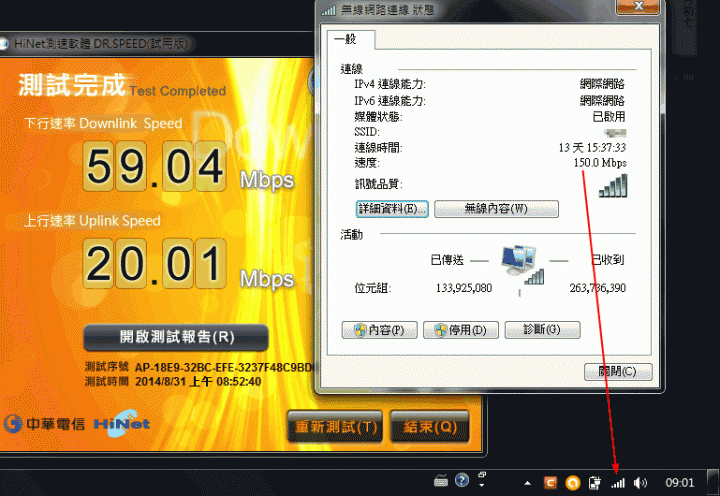Open test report with 開啟測試報告(R) button
This screenshot has width=720, height=496.
tap(176, 337)
